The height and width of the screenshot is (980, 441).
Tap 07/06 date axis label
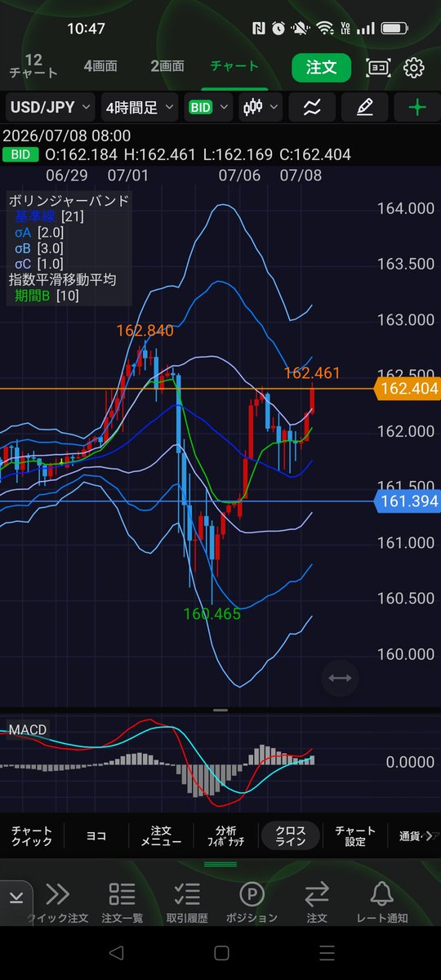point(239,175)
